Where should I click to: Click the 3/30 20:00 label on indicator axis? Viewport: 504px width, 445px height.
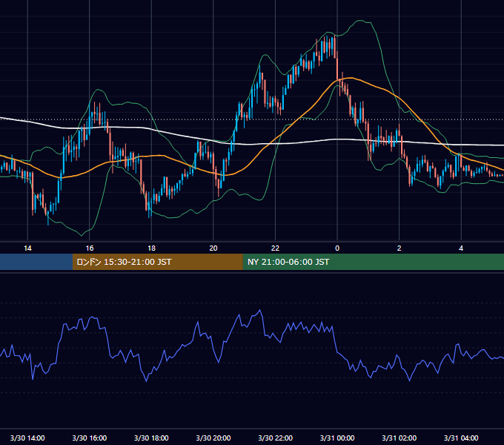[x=213, y=438]
